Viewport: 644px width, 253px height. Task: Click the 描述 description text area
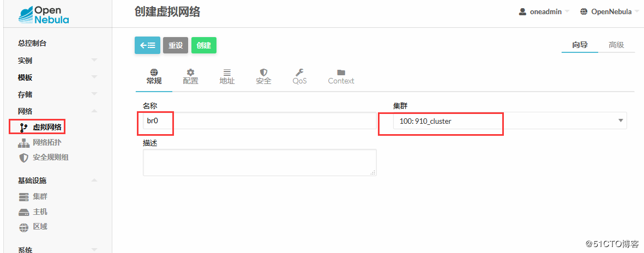click(x=260, y=162)
